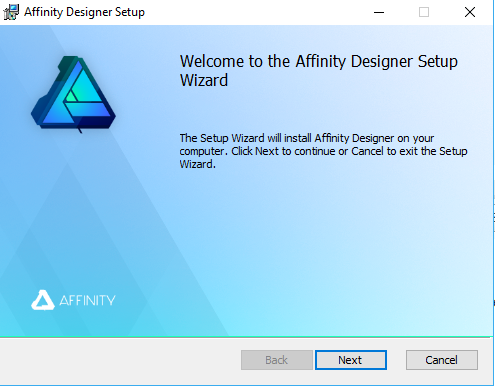495x386 pixels.
Task: Click the first line of the description paragraph
Action: [307, 138]
